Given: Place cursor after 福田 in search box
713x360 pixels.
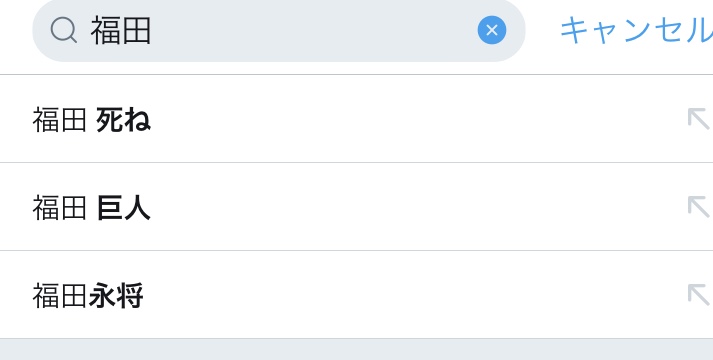Looking at the screenshot, I should [153, 30].
